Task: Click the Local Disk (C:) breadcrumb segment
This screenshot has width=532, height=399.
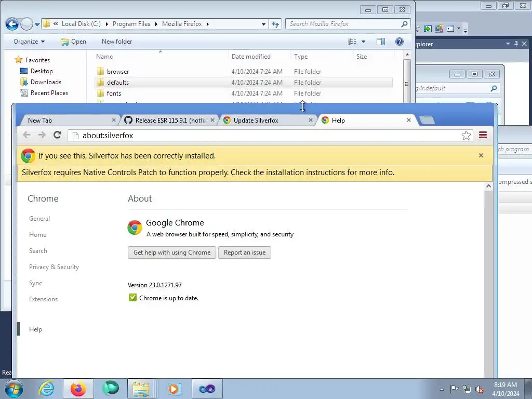Action: [x=81, y=24]
